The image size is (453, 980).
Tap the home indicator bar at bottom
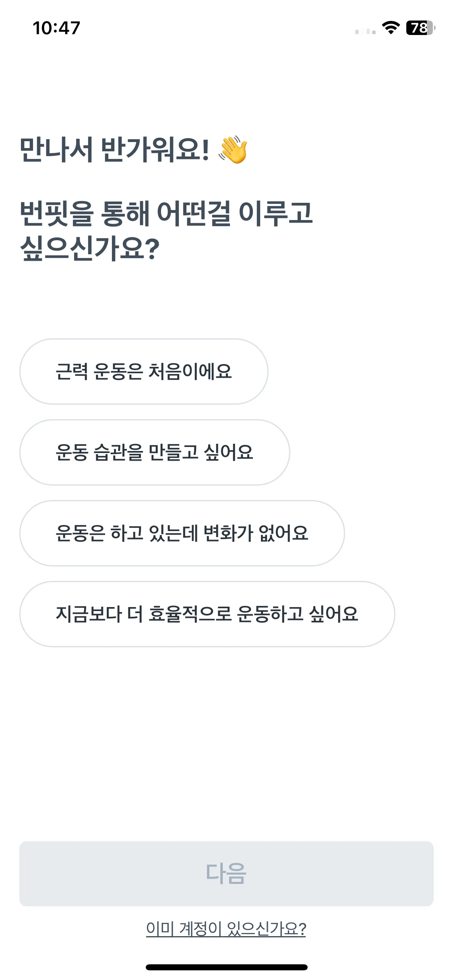226,967
